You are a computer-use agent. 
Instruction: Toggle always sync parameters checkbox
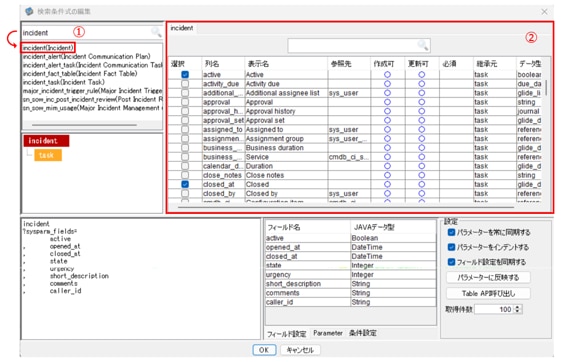pos(451,232)
